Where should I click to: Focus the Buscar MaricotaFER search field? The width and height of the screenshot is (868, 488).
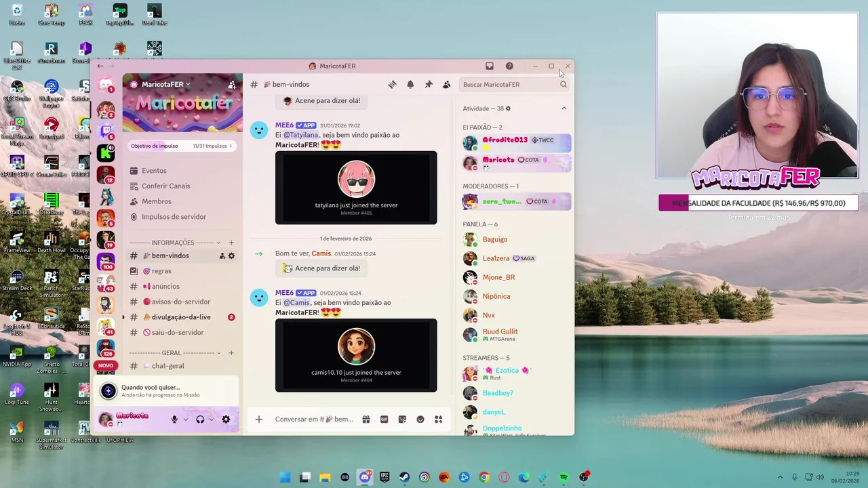coord(515,84)
